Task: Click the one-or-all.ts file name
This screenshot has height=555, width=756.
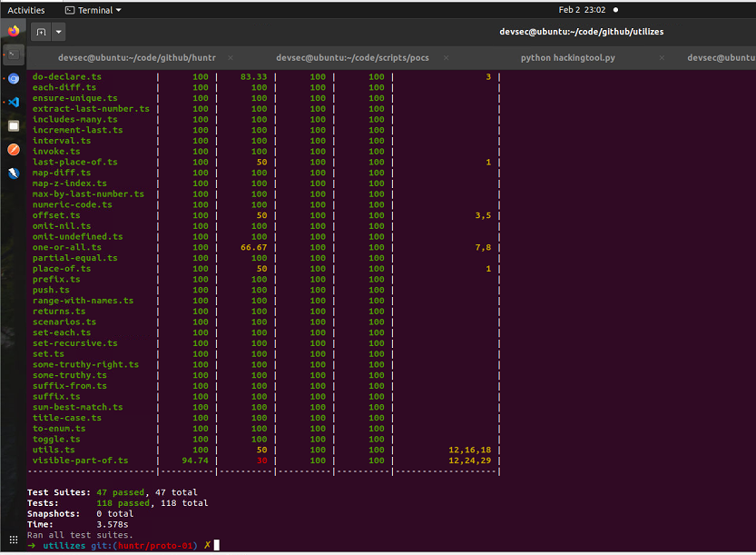Action: (x=67, y=247)
